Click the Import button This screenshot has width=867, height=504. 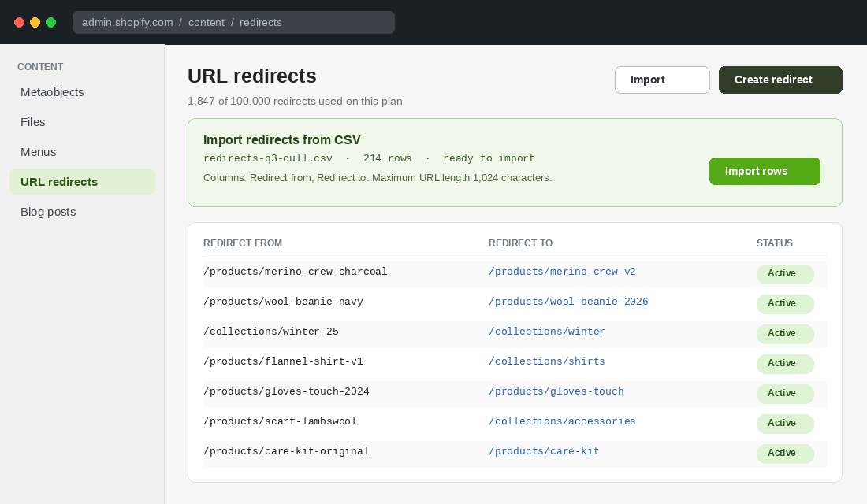coord(662,80)
